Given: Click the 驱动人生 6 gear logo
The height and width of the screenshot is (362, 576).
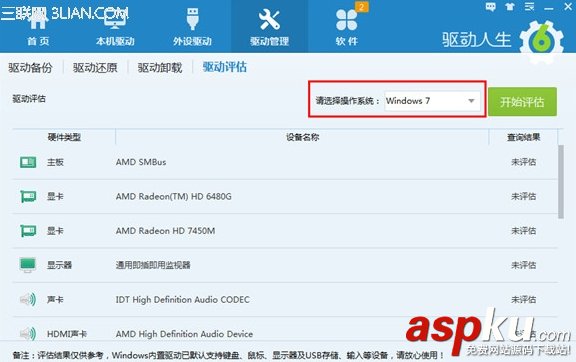Looking at the screenshot, I should point(541,41).
